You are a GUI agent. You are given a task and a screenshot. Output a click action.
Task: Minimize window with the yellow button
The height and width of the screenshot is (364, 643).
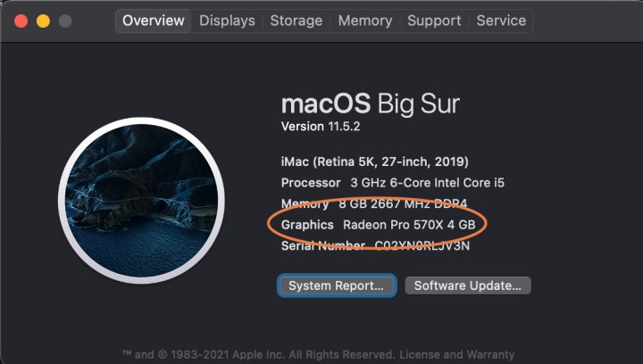point(43,21)
